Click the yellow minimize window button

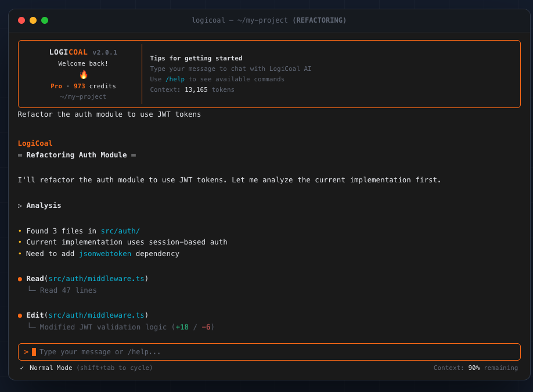click(33, 20)
